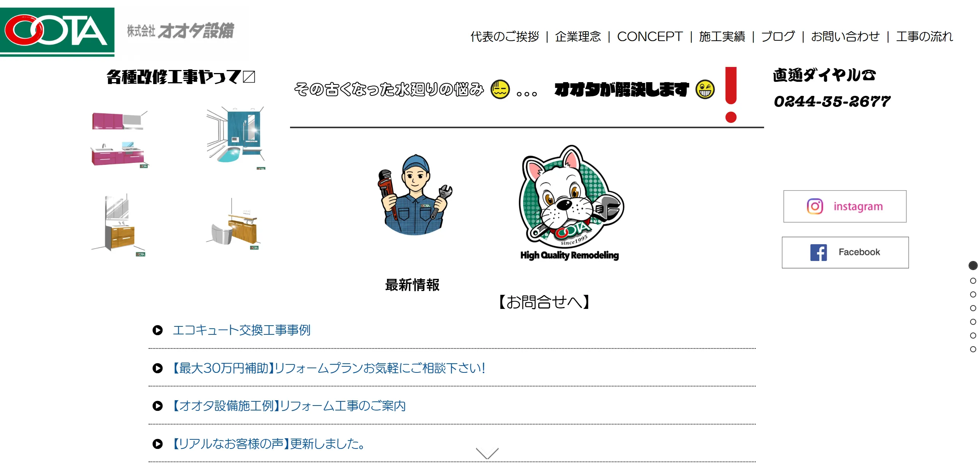The height and width of the screenshot is (474, 980).
Task: Click the 【お問合せへ】 link
Action: pyautogui.click(x=544, y=302)
